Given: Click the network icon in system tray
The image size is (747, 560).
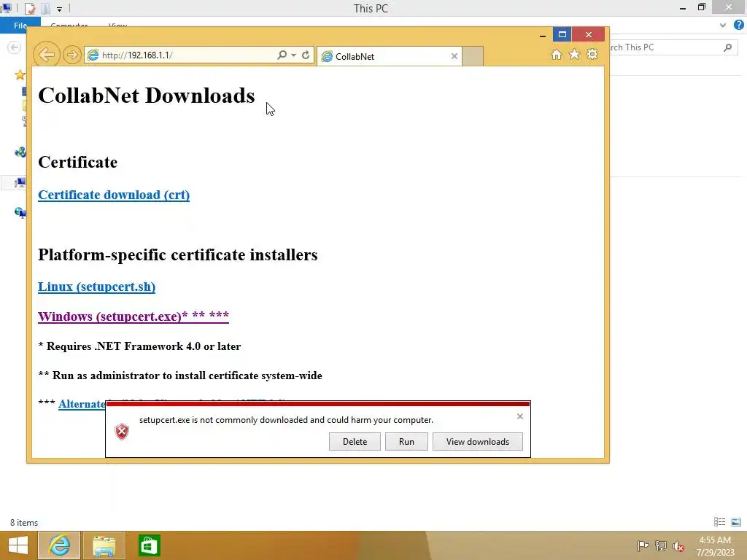Looking at the screenshot, I should click(661, 545).
